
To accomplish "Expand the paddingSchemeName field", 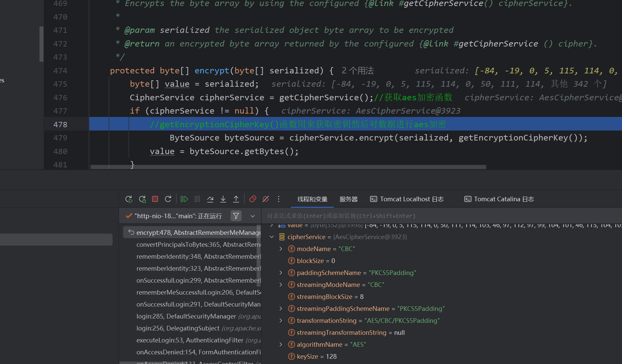I will (x=281, y=273).
